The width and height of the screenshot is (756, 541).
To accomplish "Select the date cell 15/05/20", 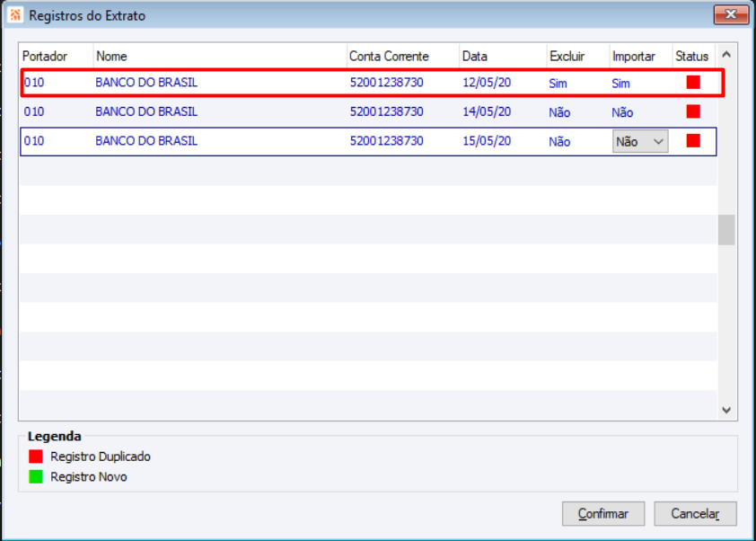I will (487, 141).
